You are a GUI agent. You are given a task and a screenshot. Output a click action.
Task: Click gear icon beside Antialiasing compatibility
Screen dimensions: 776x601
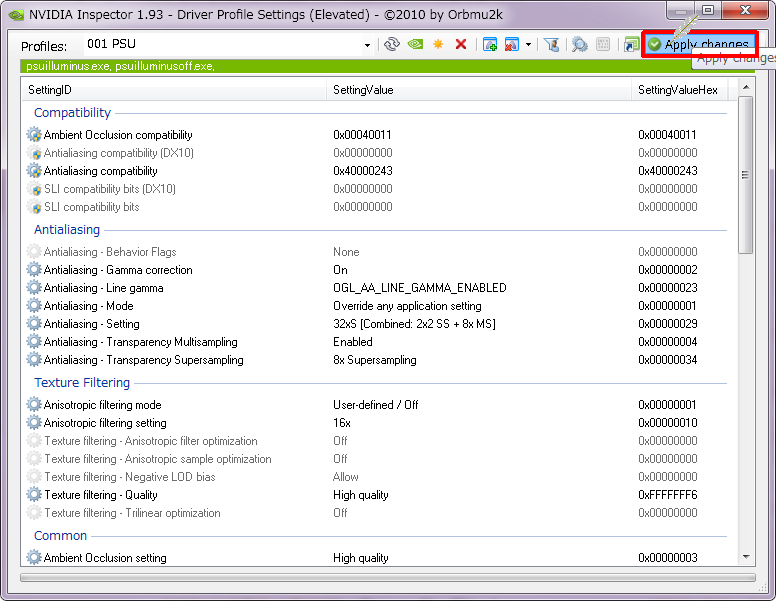(x=34, y=171)
